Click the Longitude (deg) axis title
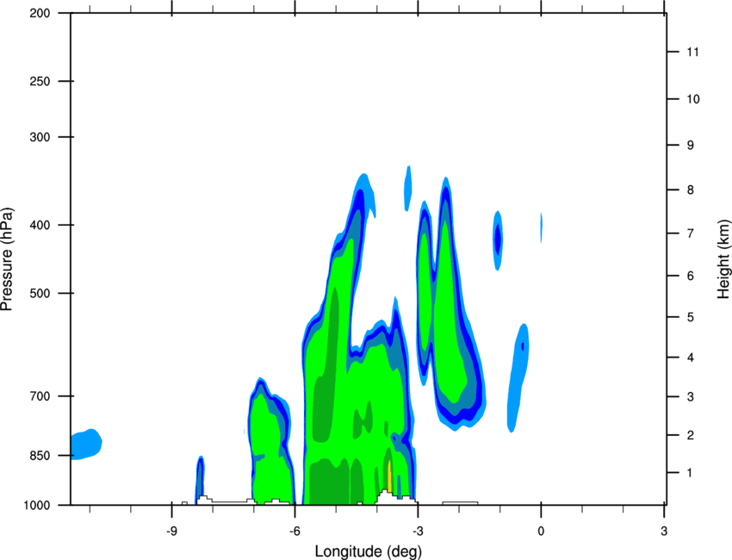Screen dimensions: 732x560 tap(369, 551)
